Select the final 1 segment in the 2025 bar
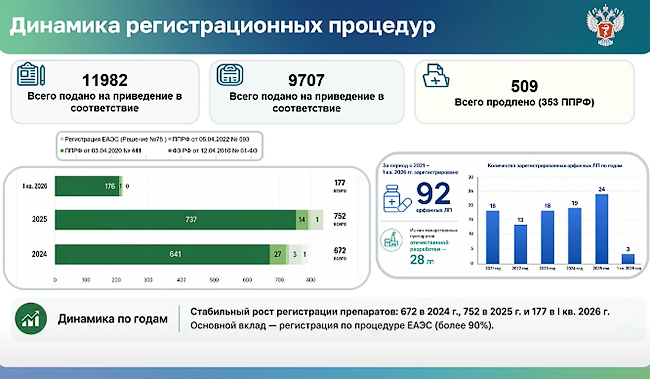 click(318, 219)
